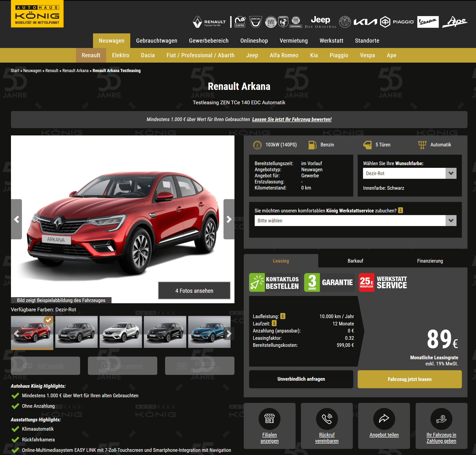The width and height of the screenshot is (476, 455).
Task: Click Broschüre ansehen (PDF) button
Action: pos(200,366)
